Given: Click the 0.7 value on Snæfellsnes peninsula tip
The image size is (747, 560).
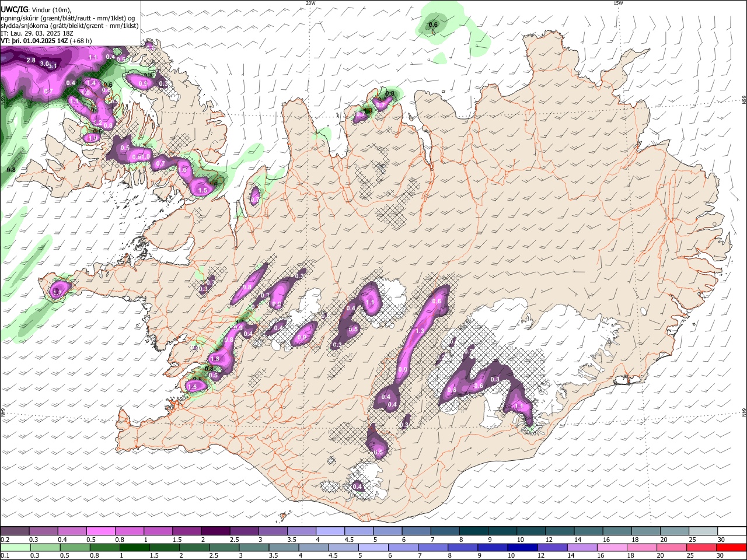Looking at the screenshot, I should [57, 292].
